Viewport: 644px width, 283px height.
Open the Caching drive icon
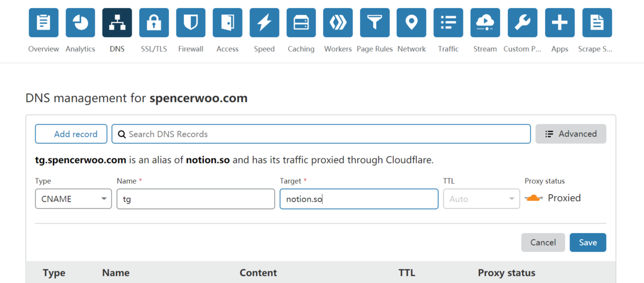tap(301, 23)
